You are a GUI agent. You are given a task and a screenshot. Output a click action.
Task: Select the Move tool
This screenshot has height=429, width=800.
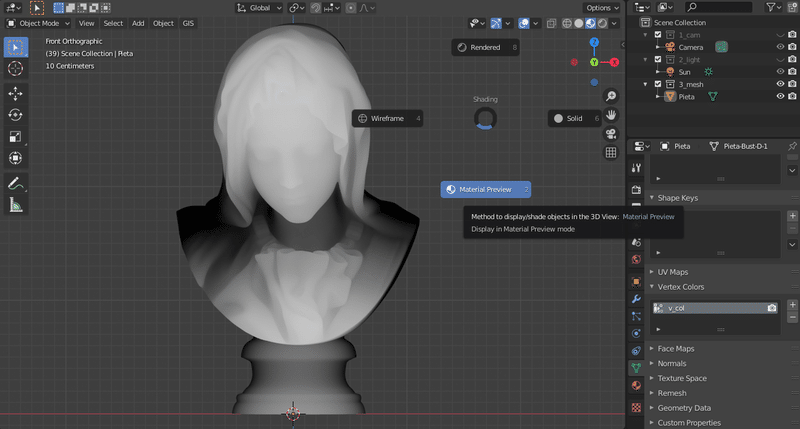coord(16,93)
